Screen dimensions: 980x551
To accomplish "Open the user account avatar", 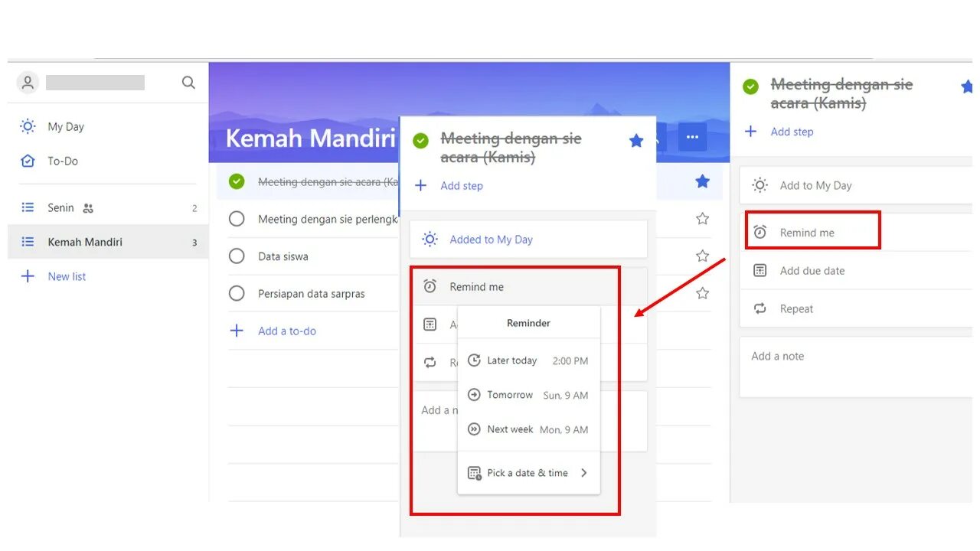I will pos(28,83).
